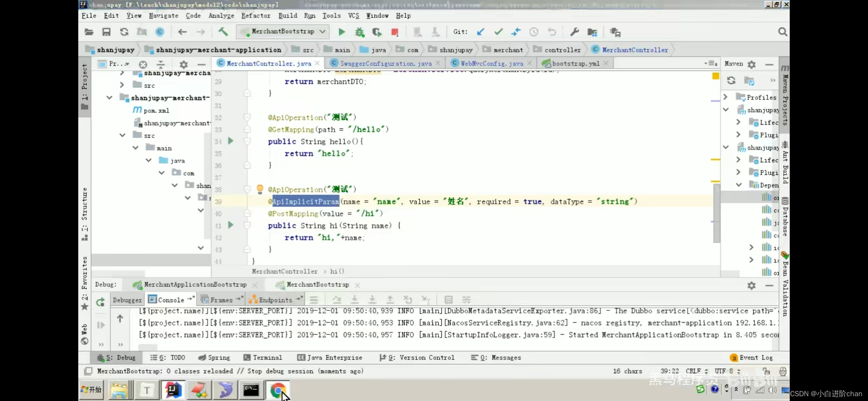The image size is (868, 401).
Task: Open Project panel gear settings
Action: [184, 64]
